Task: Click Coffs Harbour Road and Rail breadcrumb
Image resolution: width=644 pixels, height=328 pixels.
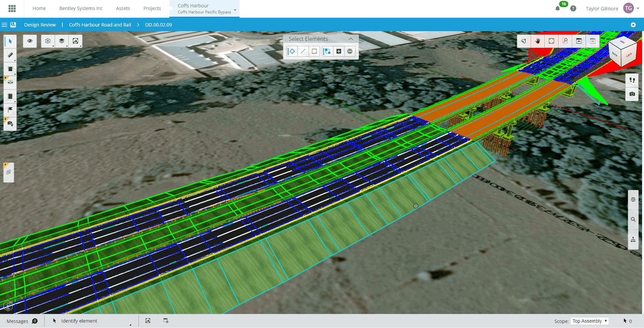Action: 100,25
